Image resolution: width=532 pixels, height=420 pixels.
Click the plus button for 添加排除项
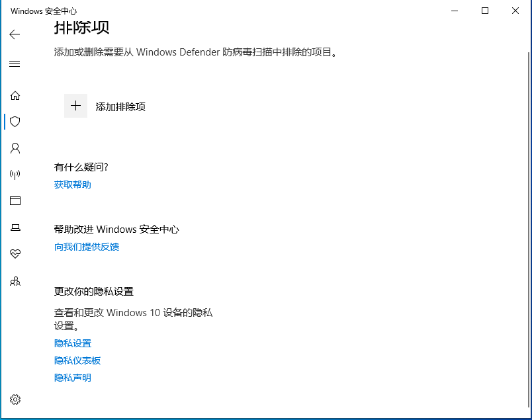click(75, 106)
